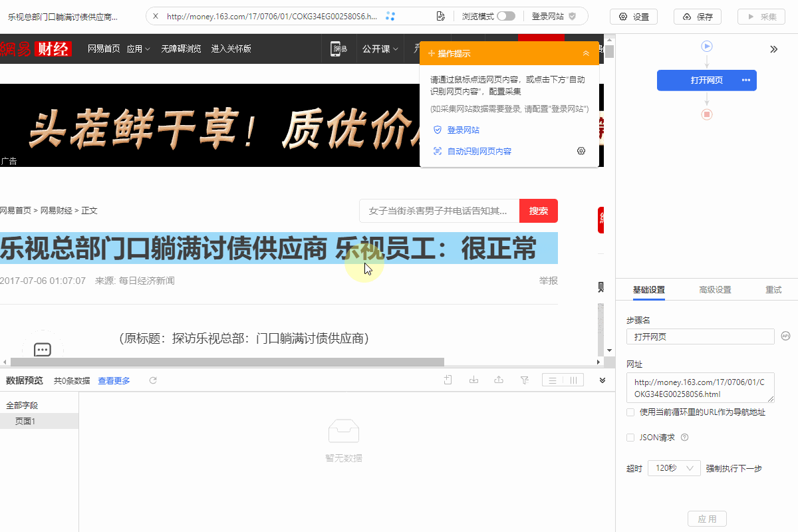Click the red 搜索 button
This screenshot has height=532, width=798.
[539, 211]
